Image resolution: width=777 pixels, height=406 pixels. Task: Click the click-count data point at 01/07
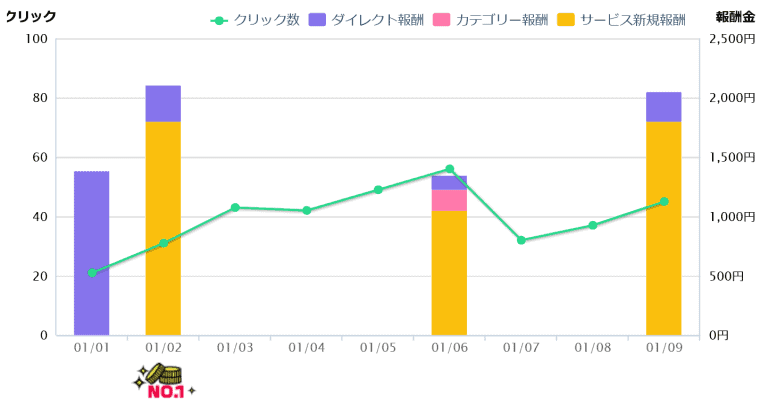pyautogui.click(x=521, y=240)
